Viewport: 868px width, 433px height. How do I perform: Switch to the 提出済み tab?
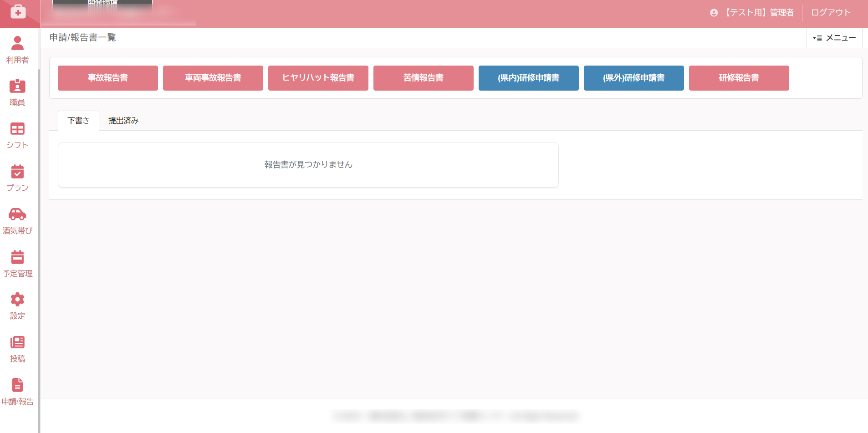(123, 121)
